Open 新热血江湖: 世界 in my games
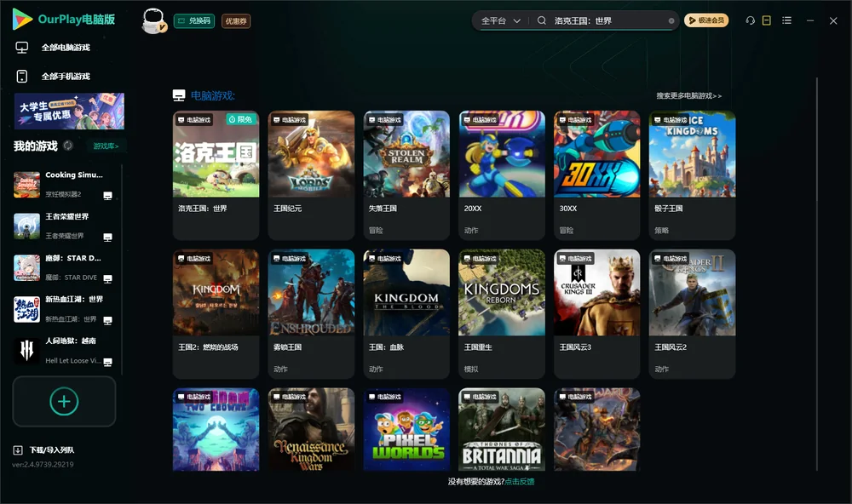 (64, 309)
